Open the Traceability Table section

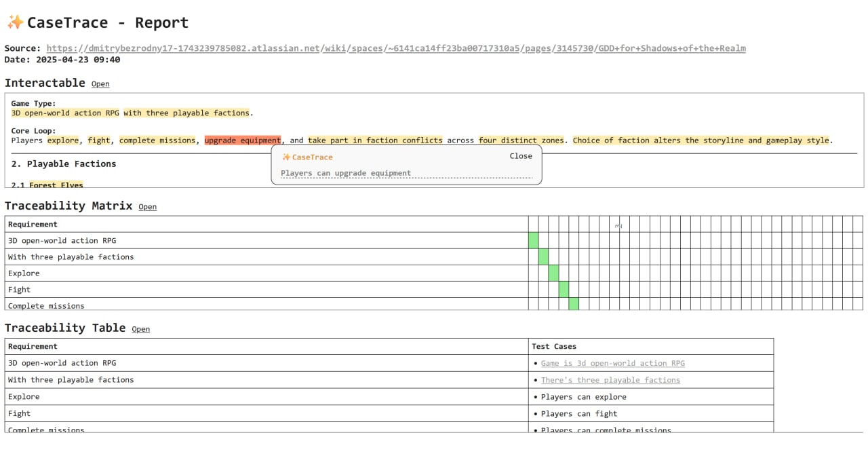coord(140,329)
